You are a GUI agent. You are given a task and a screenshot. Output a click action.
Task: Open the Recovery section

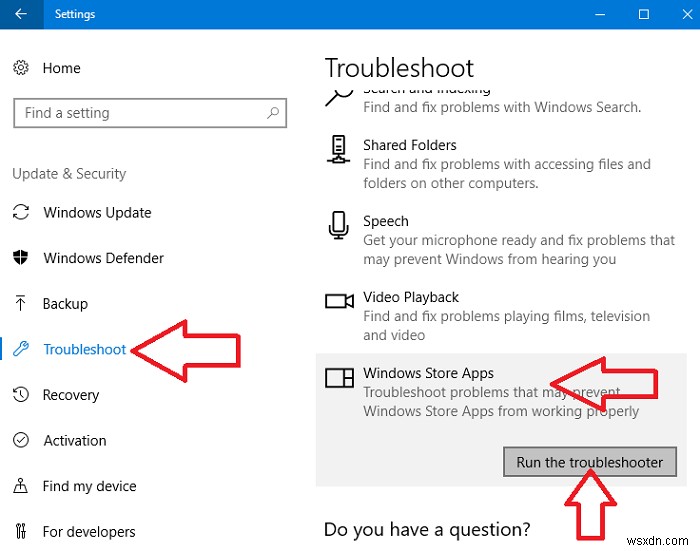pos(71,395)
